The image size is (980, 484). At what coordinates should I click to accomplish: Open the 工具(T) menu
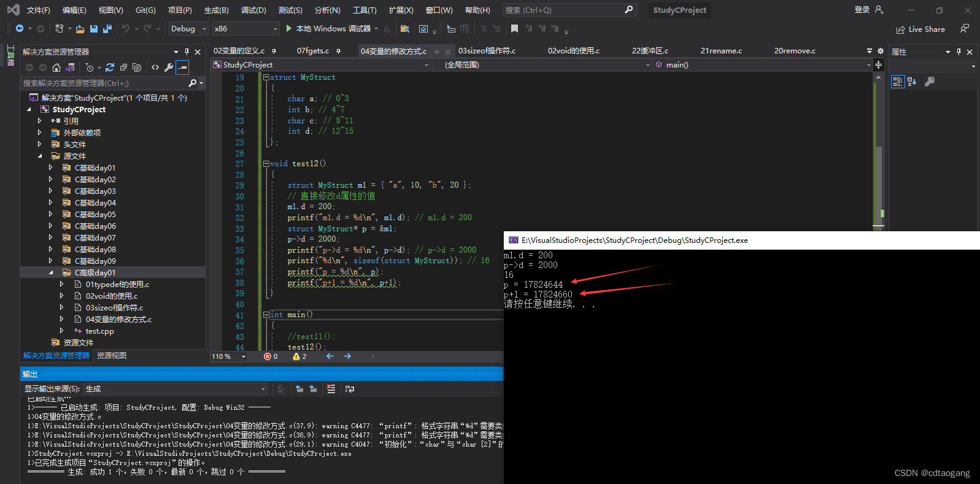click(365, 10)
